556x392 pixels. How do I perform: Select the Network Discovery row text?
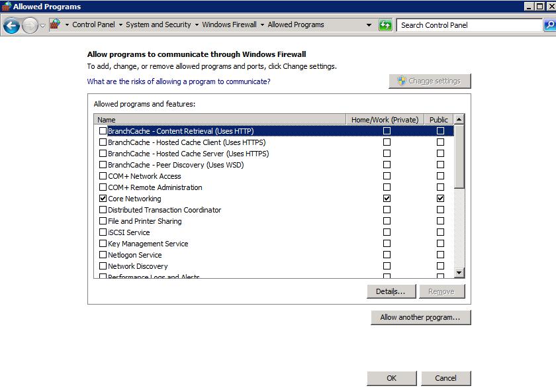138,266
